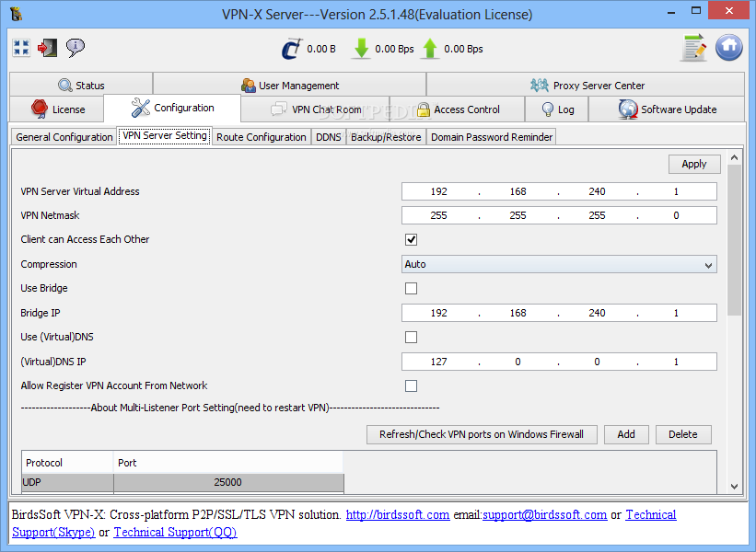This screenshot has height=552, width=756.
Task: Click the green download arrow icon
Action: pyautogui.click(x=361, y=49)
